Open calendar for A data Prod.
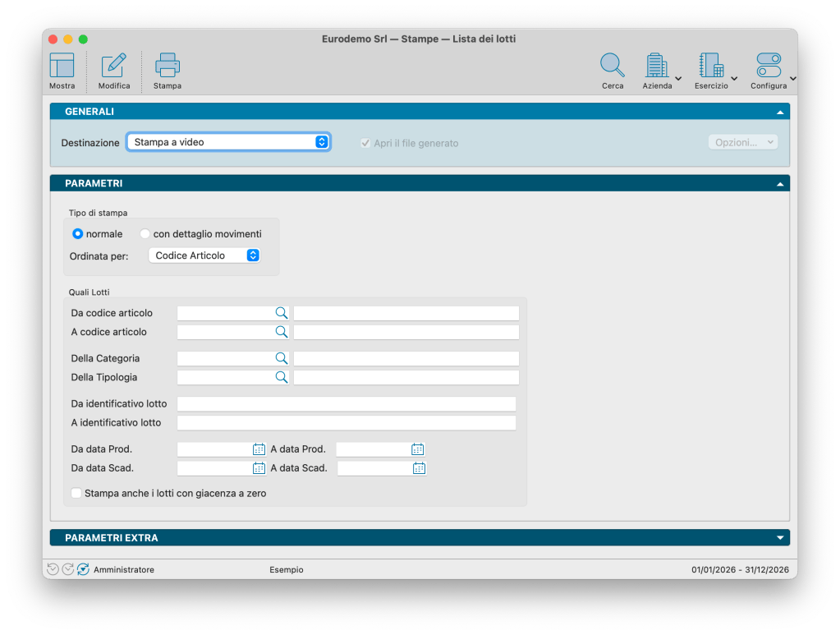840x635 pixels. pyautogui.click(x=417, y=449)
